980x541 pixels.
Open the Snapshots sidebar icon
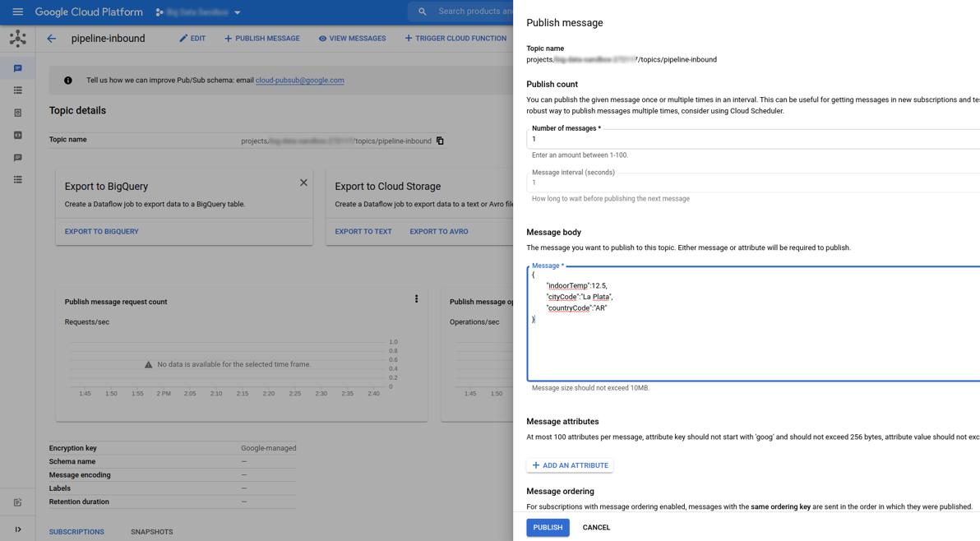(x=17, y=113)
